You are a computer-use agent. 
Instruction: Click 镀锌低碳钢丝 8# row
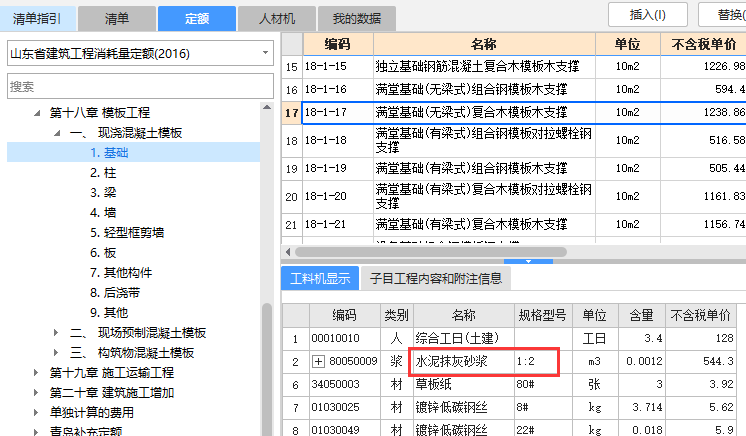pos(509,407)
